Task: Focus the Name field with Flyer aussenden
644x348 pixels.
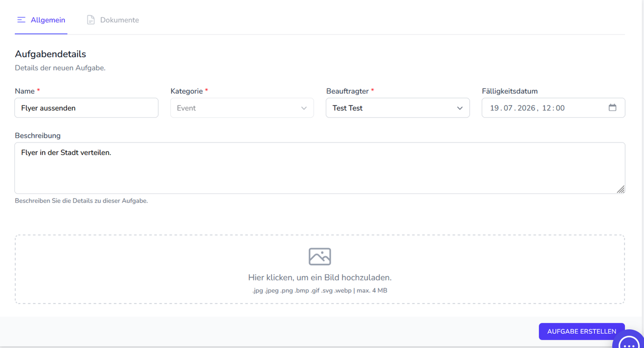Action: point(86,108)
